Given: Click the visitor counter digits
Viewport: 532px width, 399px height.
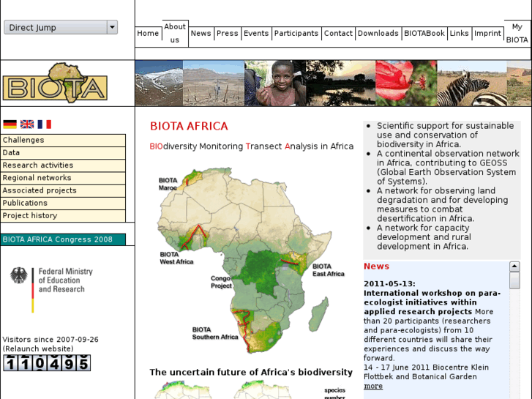Looking at the screenshot, I should click(47, 362).
